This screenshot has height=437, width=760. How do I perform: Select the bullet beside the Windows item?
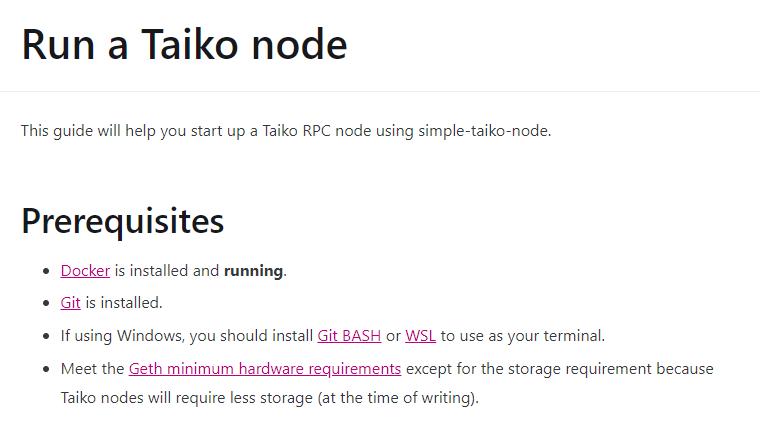point(45,336)
